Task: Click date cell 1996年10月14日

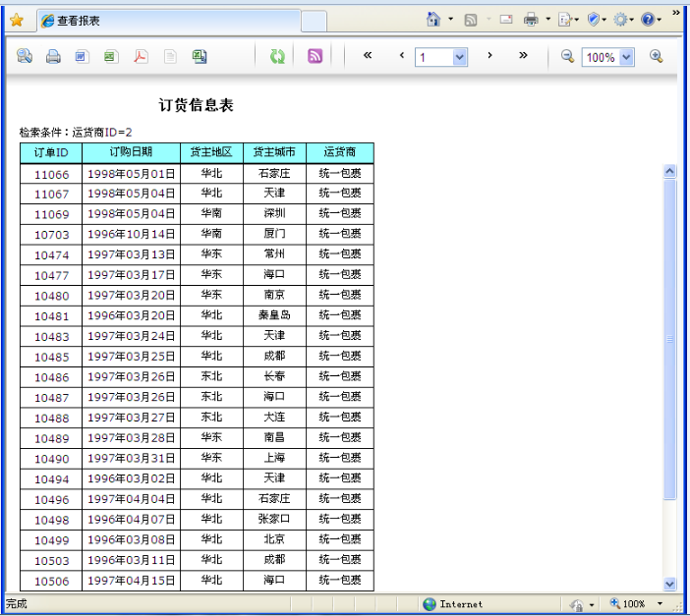Action: coord(131,235)
